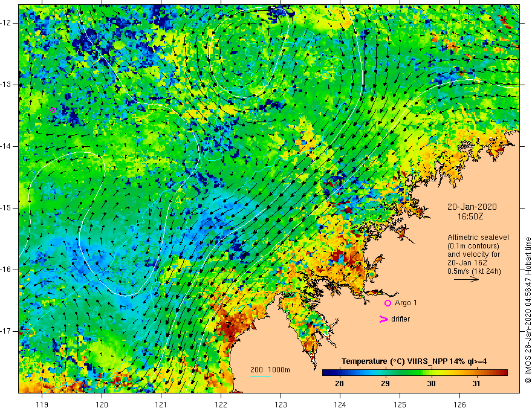
Task: Click the cyan 200m isobath legend line
Action: pyautogui.click(x=260, y=376)
